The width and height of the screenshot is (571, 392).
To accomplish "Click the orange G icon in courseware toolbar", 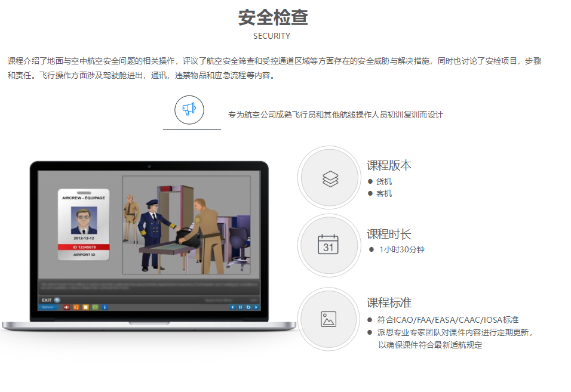I will coord(76,307).
